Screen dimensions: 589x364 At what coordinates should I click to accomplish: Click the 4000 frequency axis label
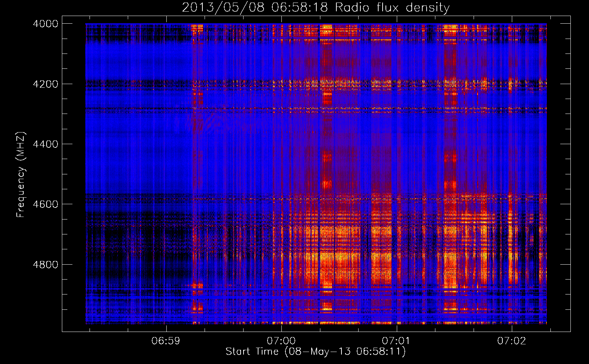point(46,24)
